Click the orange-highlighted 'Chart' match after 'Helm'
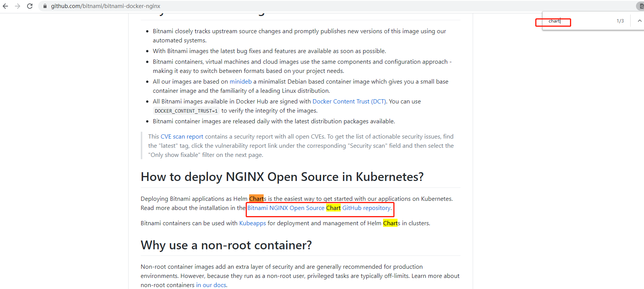Screen dimensions: 644x289 256,199
